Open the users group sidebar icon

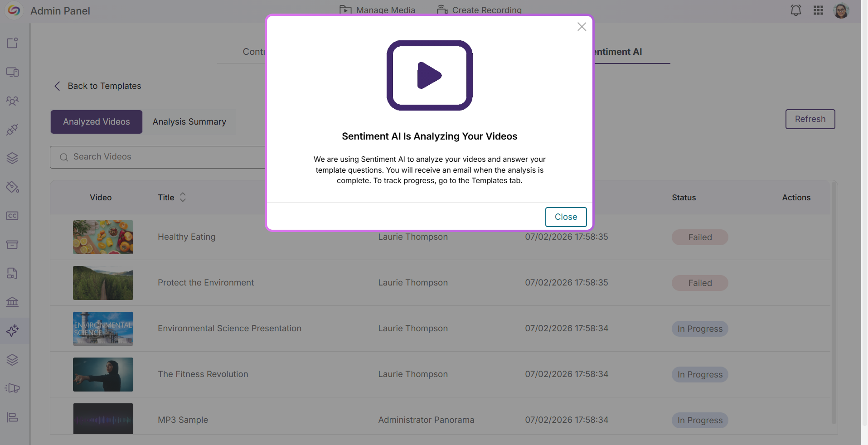pyautogui.click(x=13, y=101)
